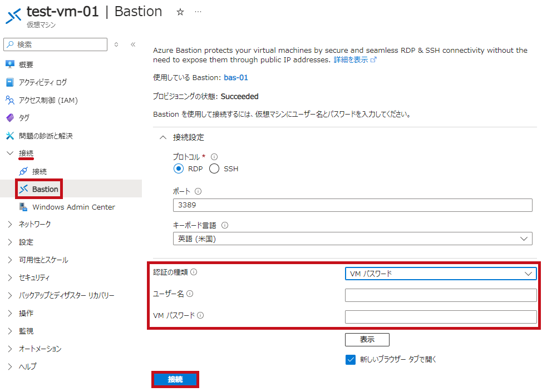Collapse the 接続 group chevron in sidebar
The height and width of the screenshot is (392, 542).
click(x=10, y=153)
